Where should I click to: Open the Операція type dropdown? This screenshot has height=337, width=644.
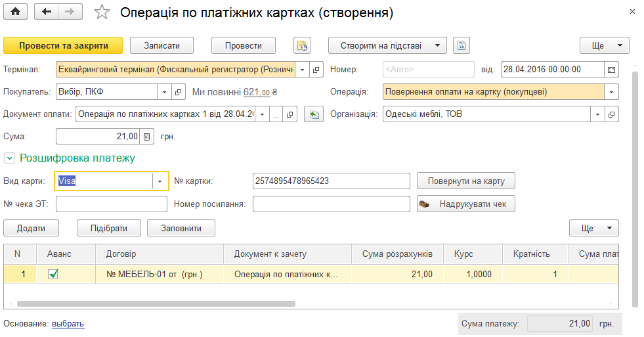611,92
